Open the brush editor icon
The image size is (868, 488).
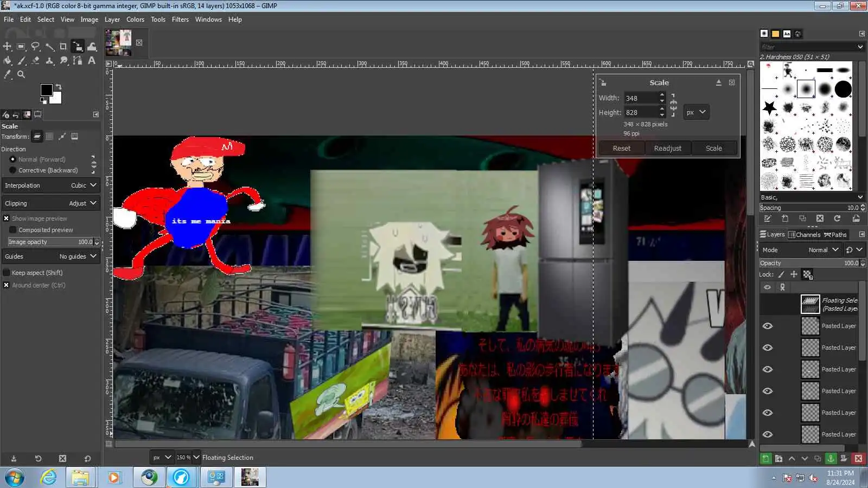click(768, 219)
